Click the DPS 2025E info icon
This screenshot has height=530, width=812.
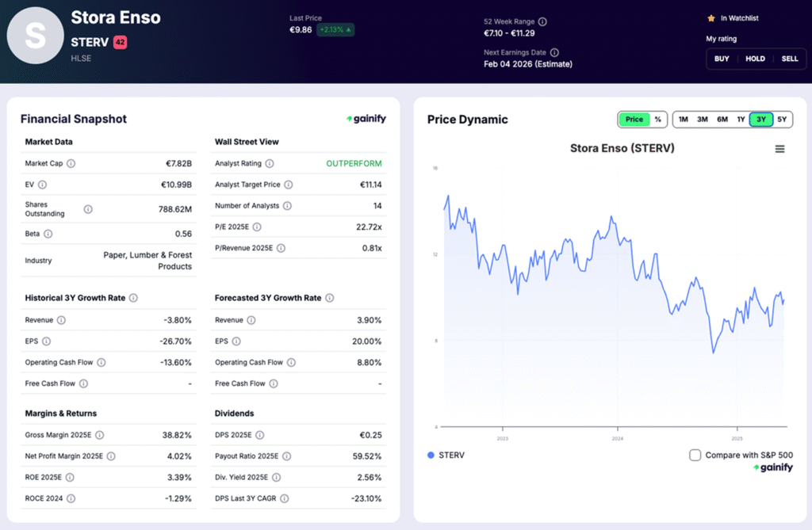pos(259,435)
